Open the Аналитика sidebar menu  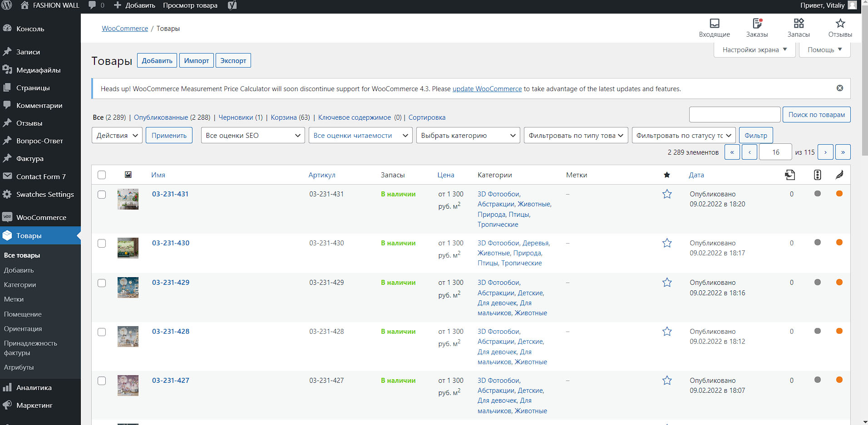pos(34,388)
